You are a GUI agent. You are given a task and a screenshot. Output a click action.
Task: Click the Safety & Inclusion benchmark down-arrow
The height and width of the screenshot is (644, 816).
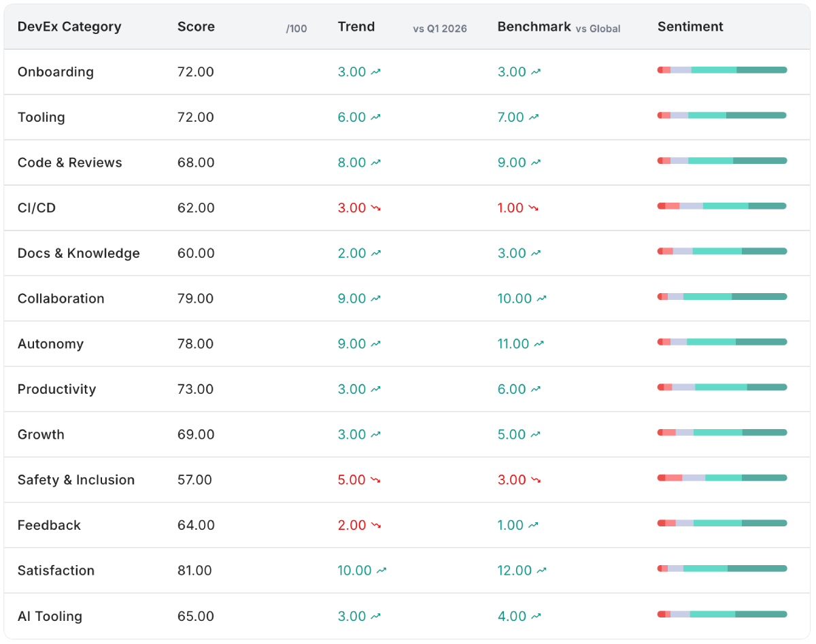click(x=536, y=480)
